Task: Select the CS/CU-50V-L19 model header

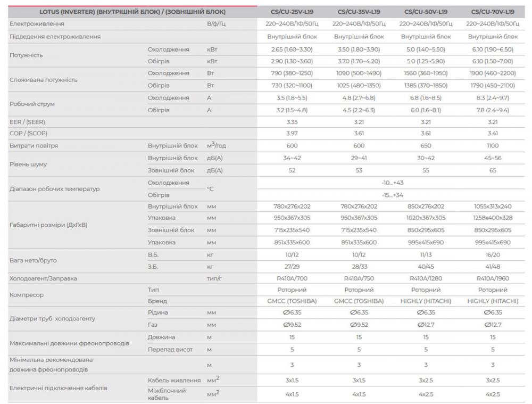Action: click(426, 11)
